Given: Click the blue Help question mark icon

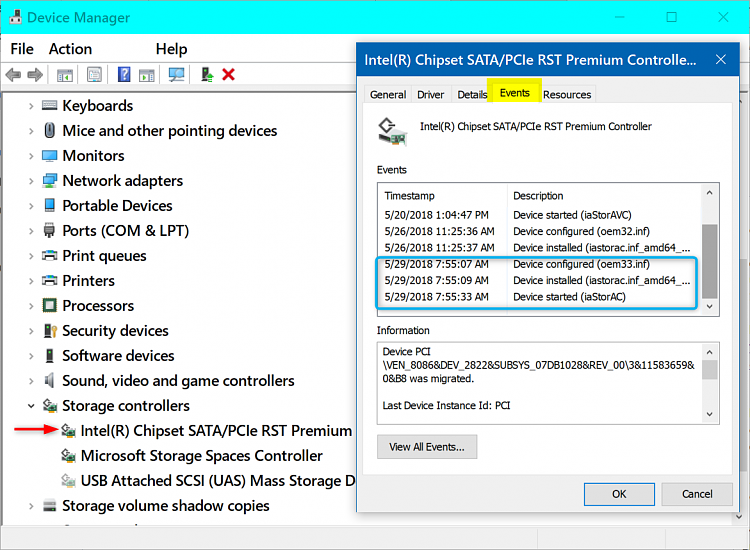Looking at the screenshot, I should tap(124, 75).
